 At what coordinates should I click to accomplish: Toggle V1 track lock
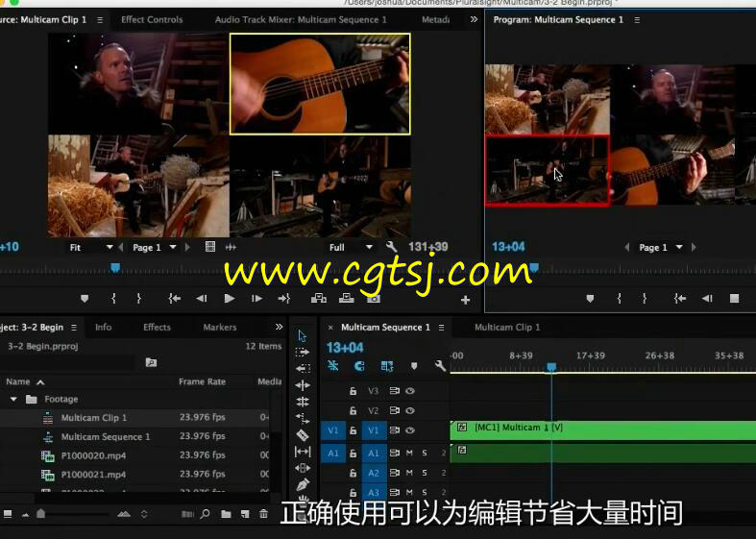pos(353,430)
